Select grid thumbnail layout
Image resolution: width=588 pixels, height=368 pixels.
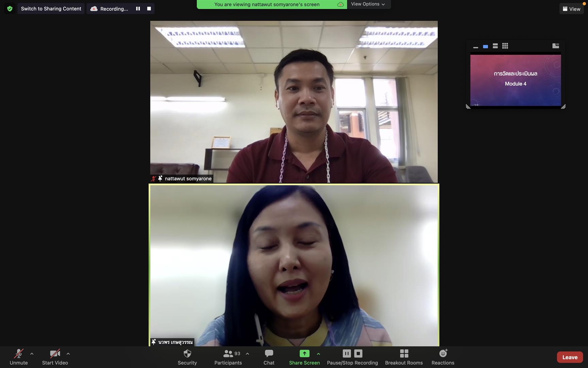505,46
